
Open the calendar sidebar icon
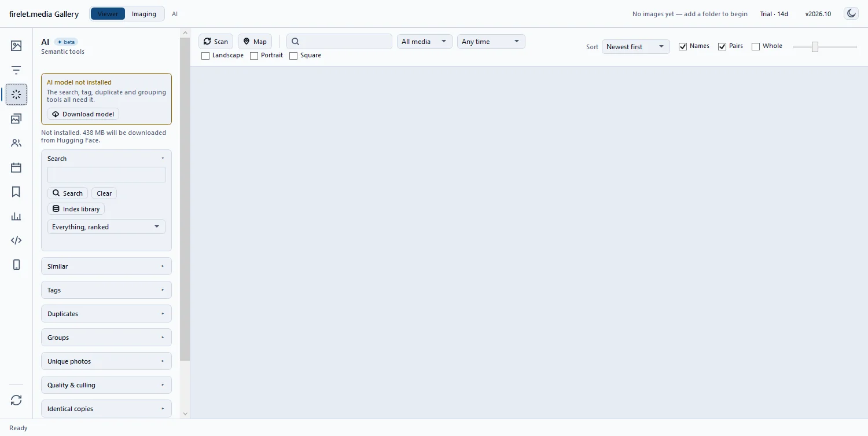16,167
